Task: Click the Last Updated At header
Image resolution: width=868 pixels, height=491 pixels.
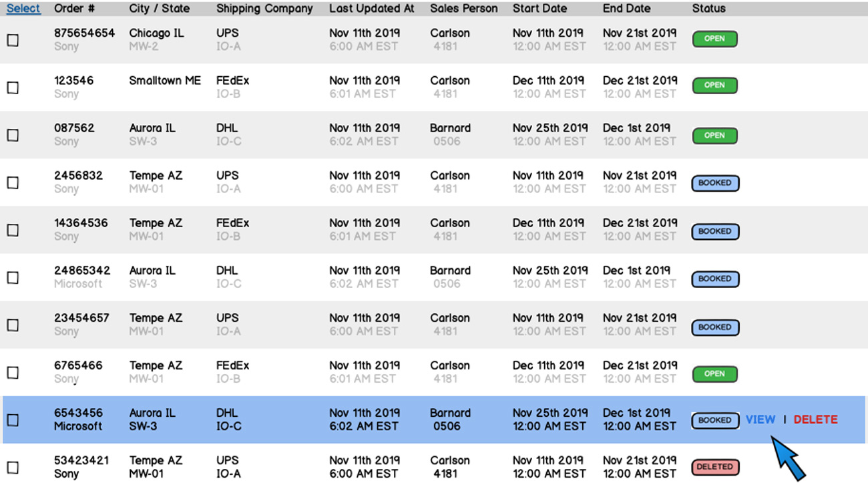Action: [x=371, y=9]
